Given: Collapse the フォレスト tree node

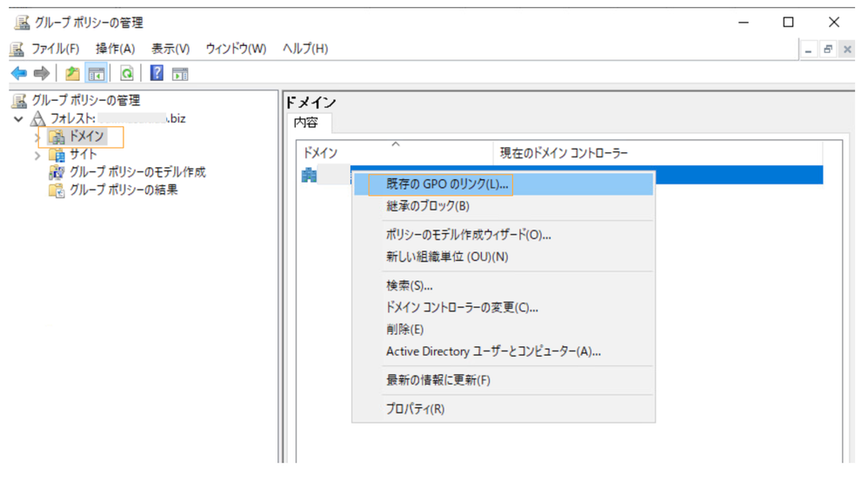Looking at the screenshot, I should (18, 119).
